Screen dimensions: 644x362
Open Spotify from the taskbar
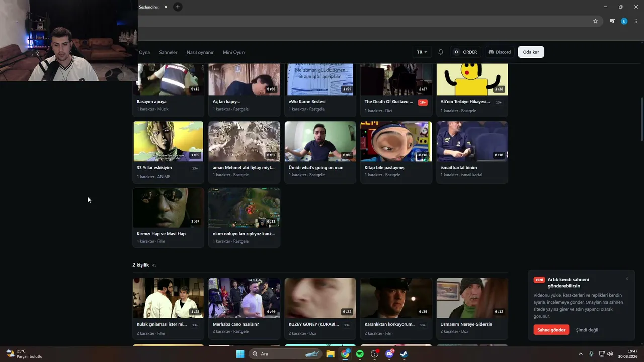pos(360,354)
